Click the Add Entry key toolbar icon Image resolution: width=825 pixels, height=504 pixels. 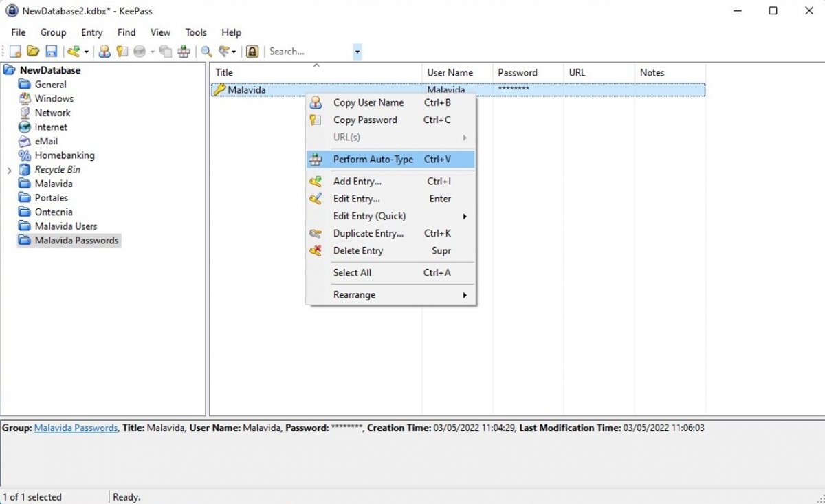pyautogui.click(x=73, y=52)
